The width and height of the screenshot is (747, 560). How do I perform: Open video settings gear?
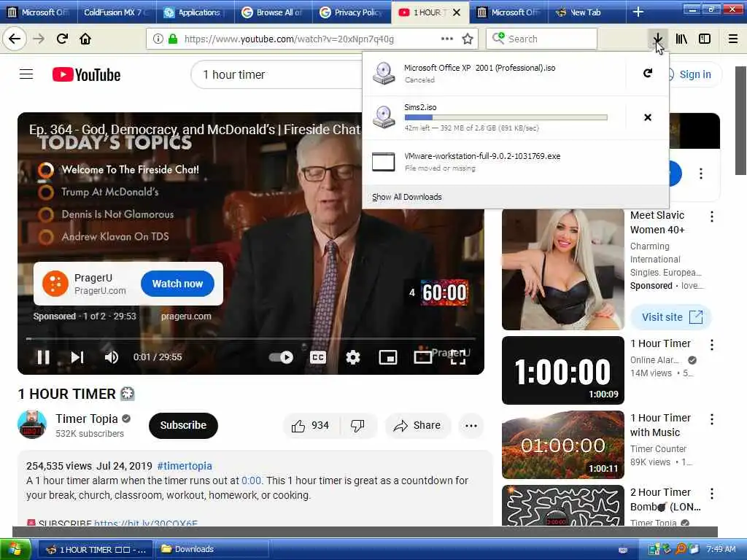tap(352, 357)
